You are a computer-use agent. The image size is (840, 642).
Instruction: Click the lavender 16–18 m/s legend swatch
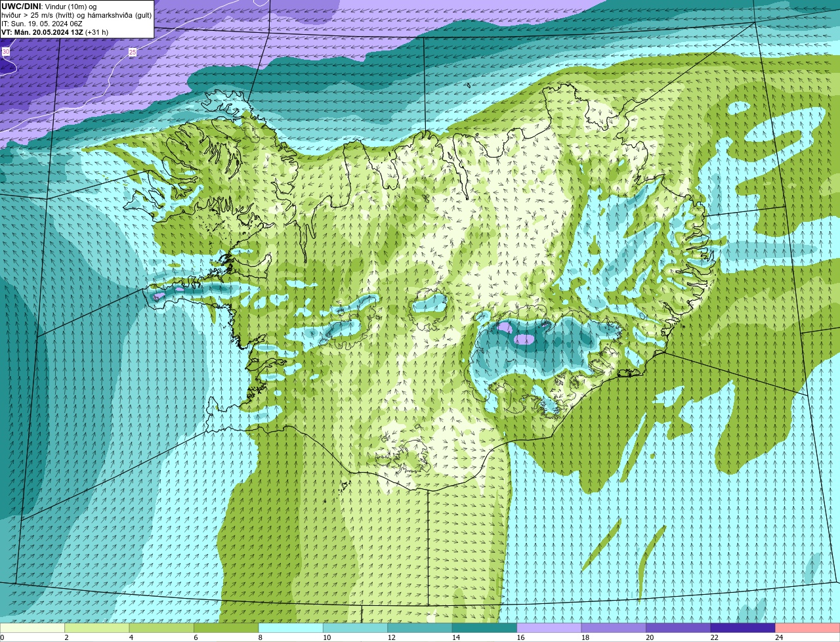pos(549,628)
